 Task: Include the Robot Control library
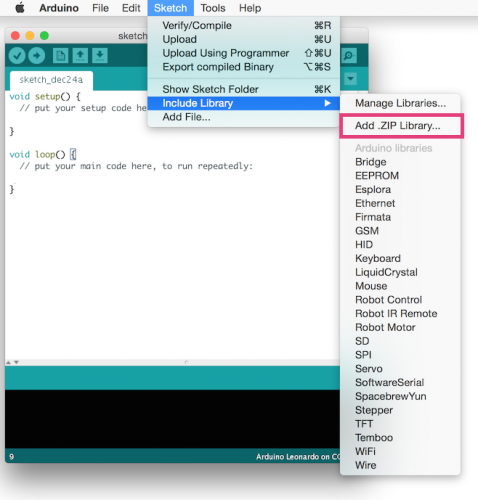[x=400, y=300]
